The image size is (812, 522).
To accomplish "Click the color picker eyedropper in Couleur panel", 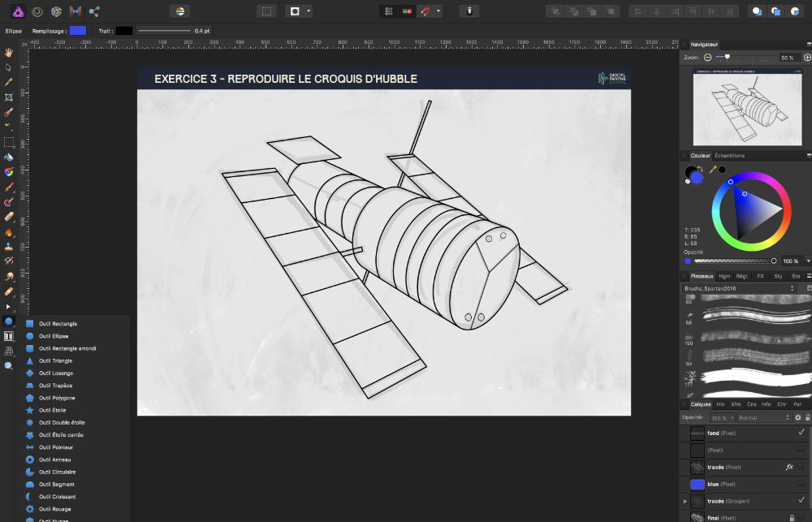I will click(712, 170).
